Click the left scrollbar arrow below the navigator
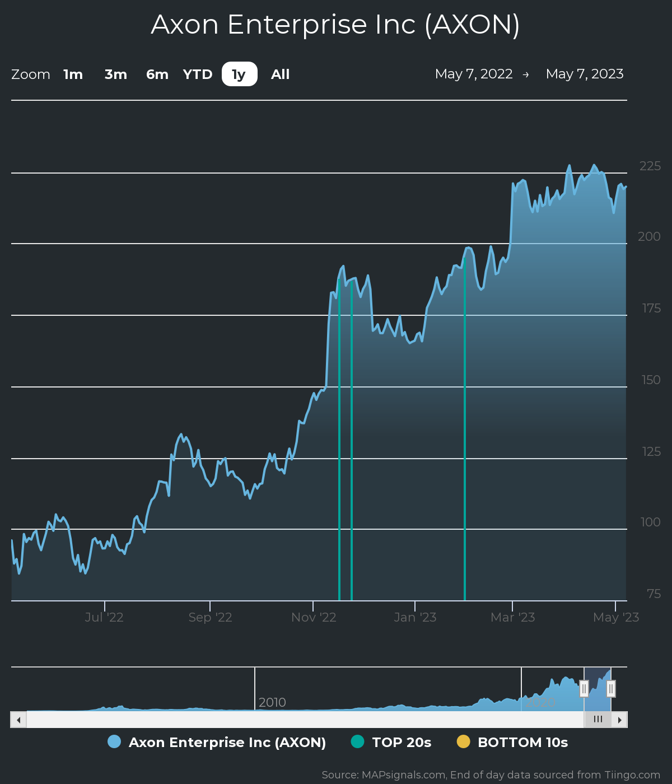 tap(17, 720)
